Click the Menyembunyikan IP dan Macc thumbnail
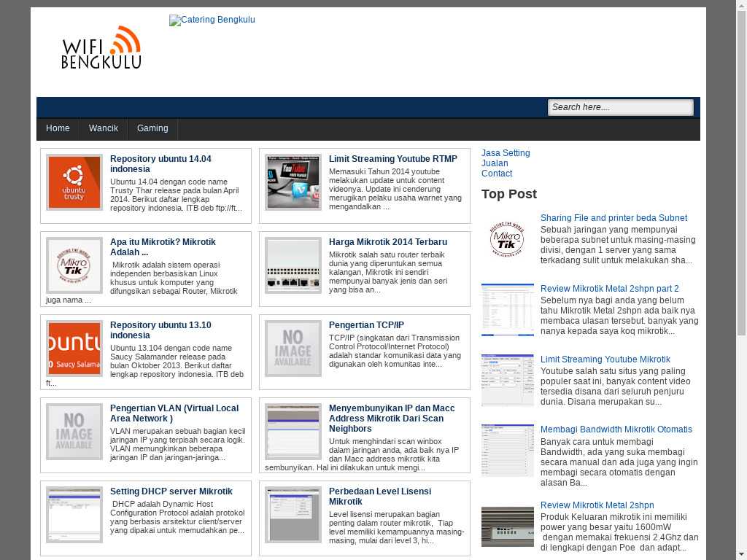Viewport: 747px width, 560px height. pos(293,432)
